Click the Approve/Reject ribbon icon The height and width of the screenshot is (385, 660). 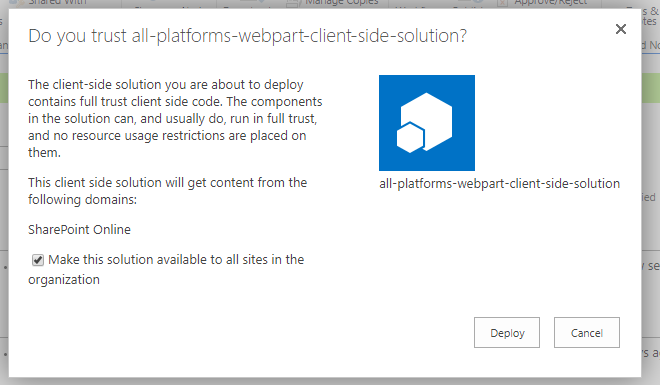tap(502, 3)
